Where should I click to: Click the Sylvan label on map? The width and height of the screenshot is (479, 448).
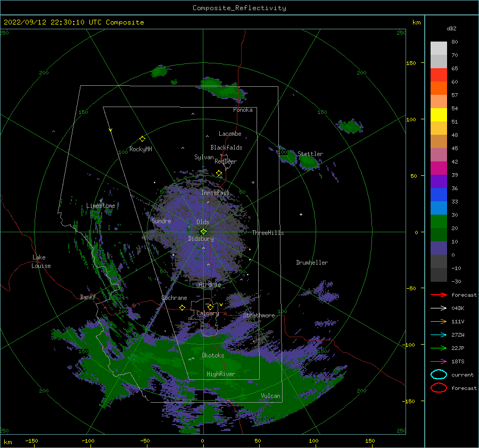coord(204,157)
